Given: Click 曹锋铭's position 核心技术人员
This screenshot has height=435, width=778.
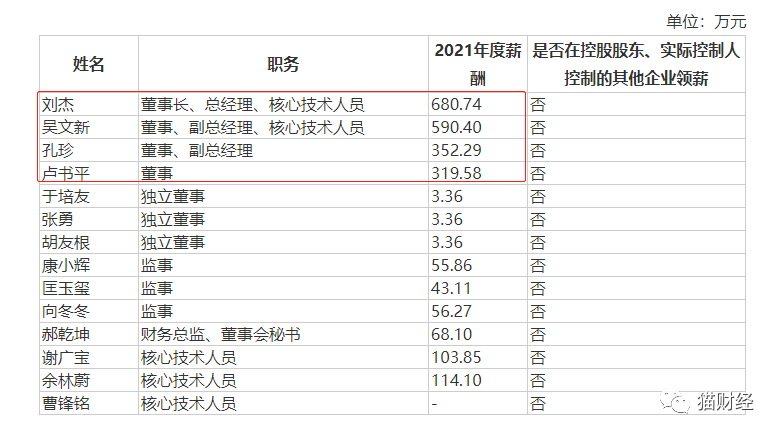Looking at the screenshot, I should (188, 404).
